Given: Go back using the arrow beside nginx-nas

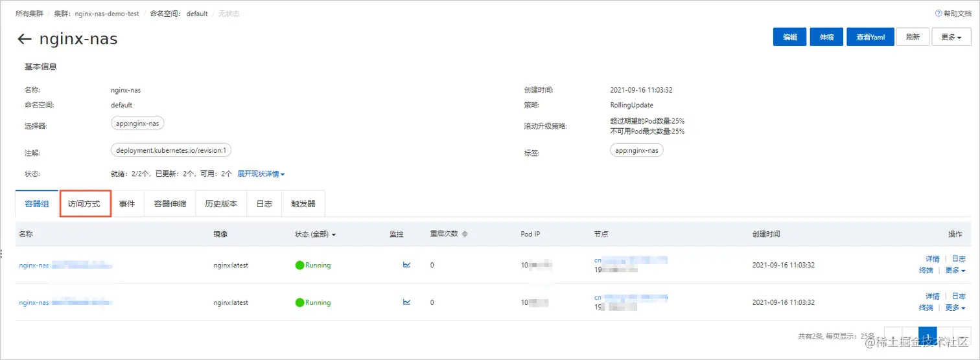Looking at the screenshot, I should point(25,39).
